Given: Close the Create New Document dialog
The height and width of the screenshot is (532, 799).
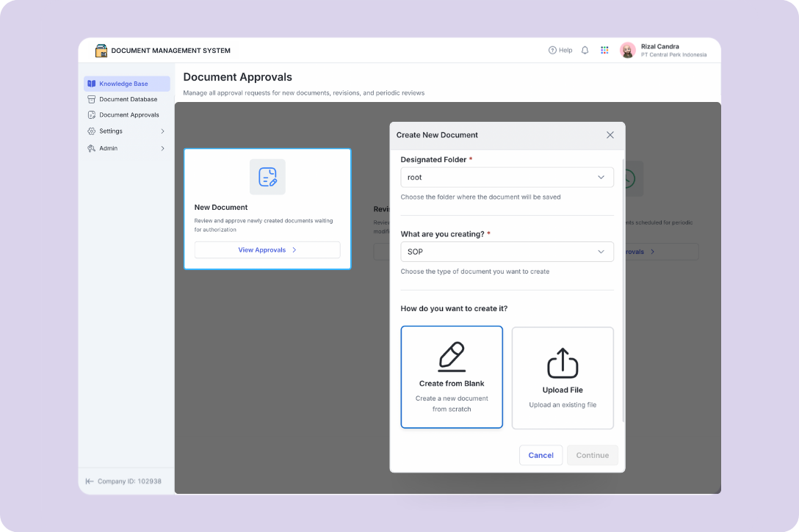Looking at the screenshot, I should (x=610, y=135).
